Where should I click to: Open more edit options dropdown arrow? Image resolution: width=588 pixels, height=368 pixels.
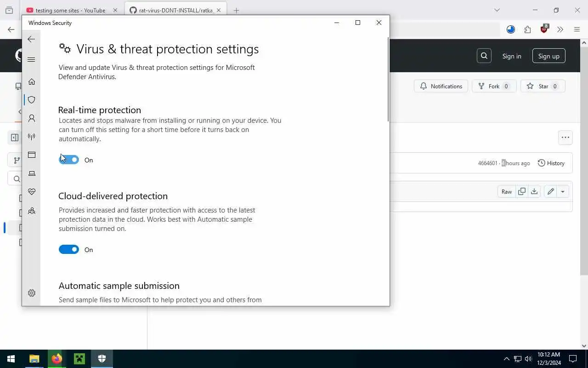coord(563,191)
